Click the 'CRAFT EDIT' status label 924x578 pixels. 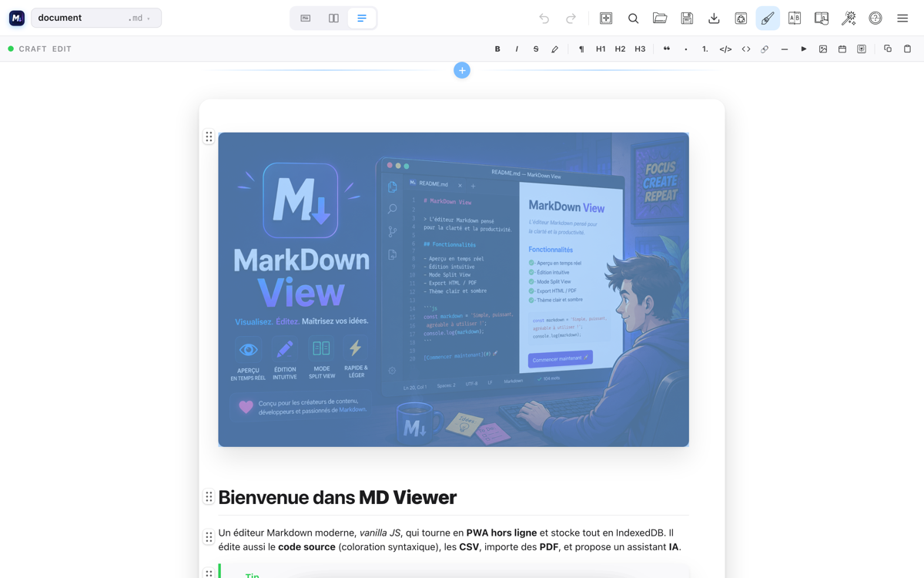point(45,49)
